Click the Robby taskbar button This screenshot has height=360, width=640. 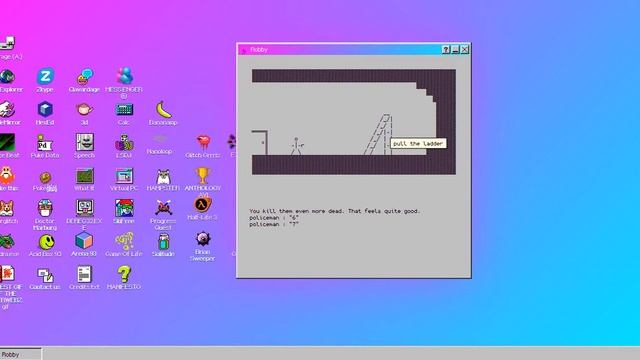[x=20, y=354]
